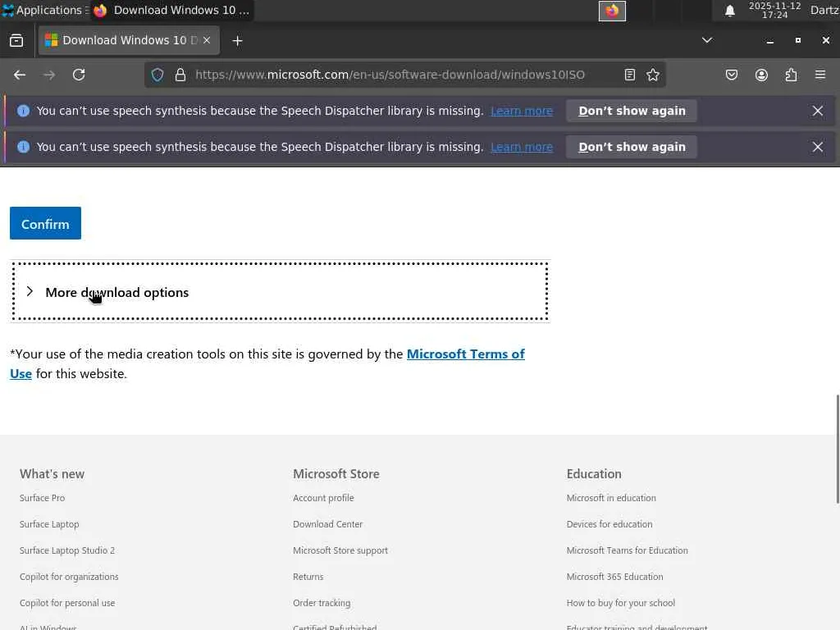Dismiss the second speech synthesis notification
840x630 pixels.
coord(818,147)
